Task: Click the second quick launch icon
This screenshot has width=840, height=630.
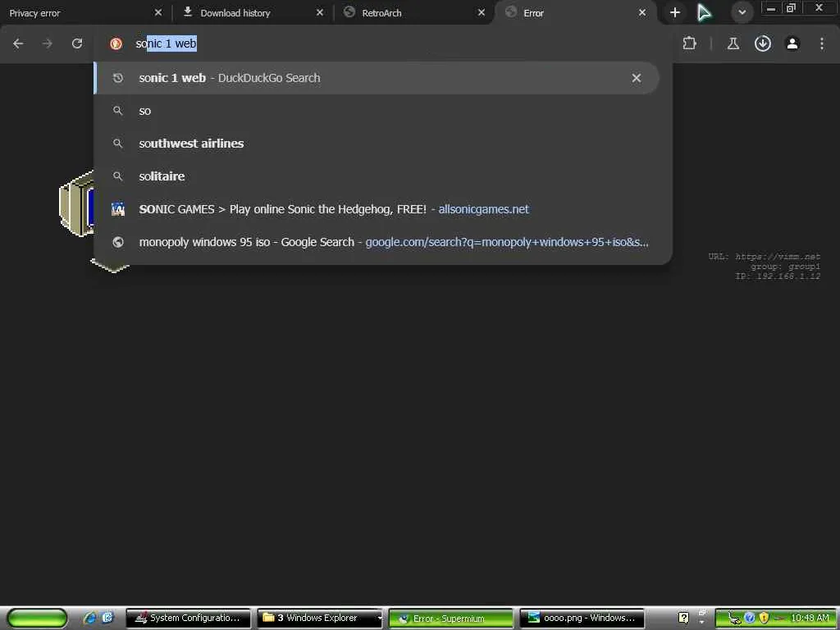Action: click(107, 618)
